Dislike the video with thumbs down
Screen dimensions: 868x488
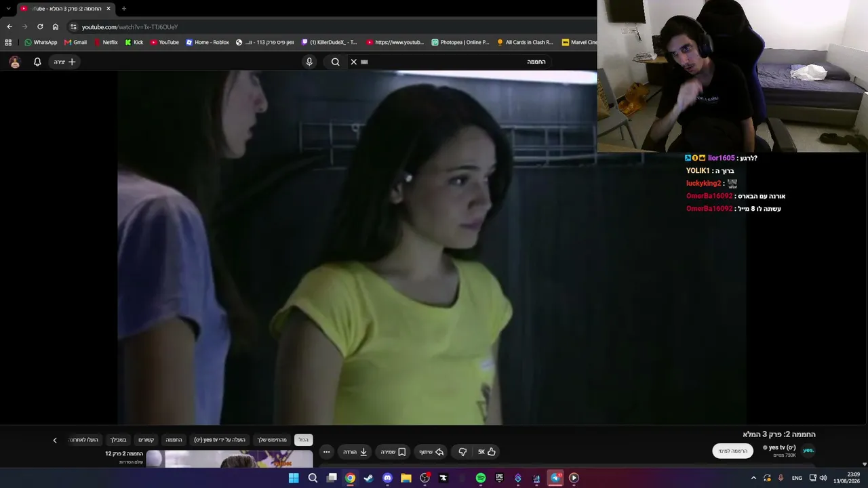462,451
